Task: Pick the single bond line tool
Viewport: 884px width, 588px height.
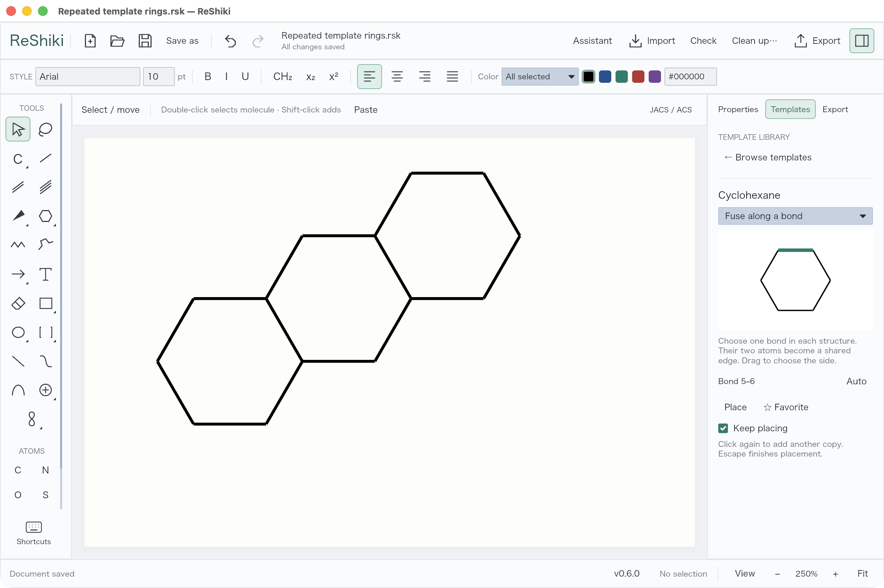Action: click(45, 158)
